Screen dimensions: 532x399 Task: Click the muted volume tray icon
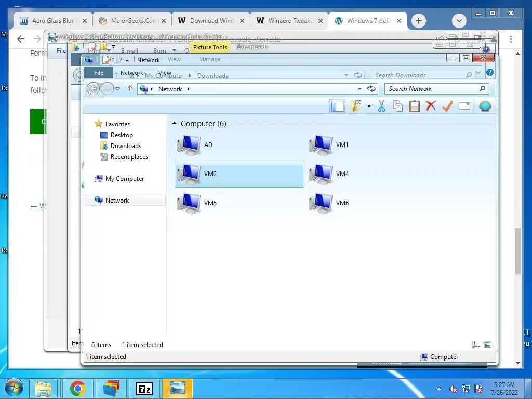[x=453, y=389]
